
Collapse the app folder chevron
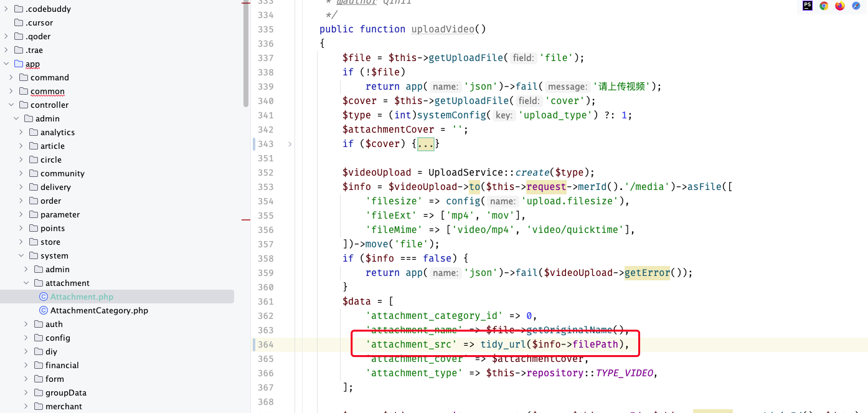pyautogui.click(x=6, y=64)
